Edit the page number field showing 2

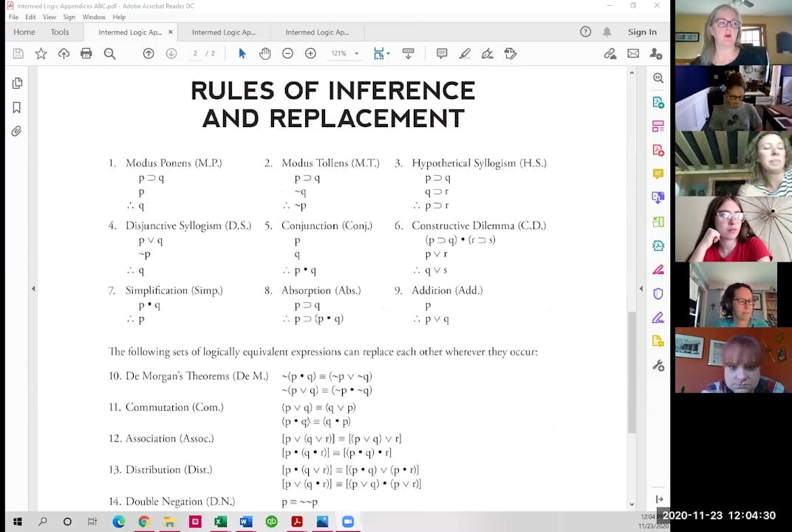point(194,53)
